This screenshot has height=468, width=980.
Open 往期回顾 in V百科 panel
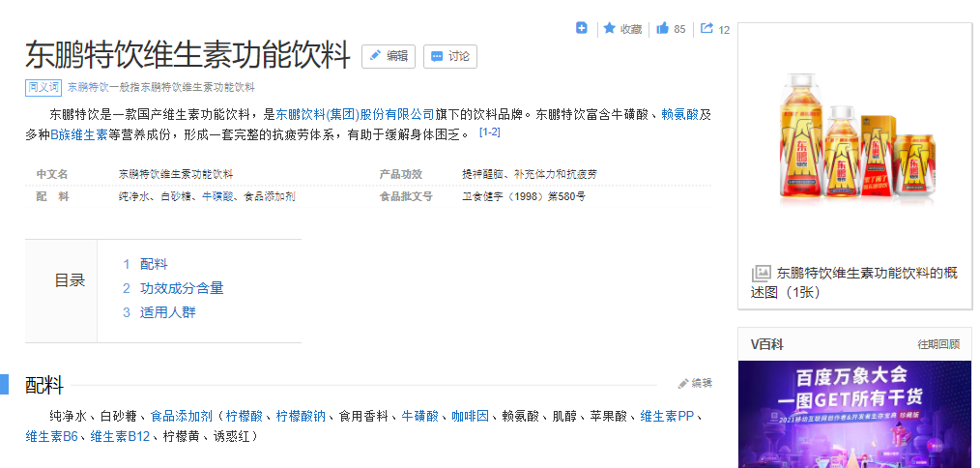(938, 345)
